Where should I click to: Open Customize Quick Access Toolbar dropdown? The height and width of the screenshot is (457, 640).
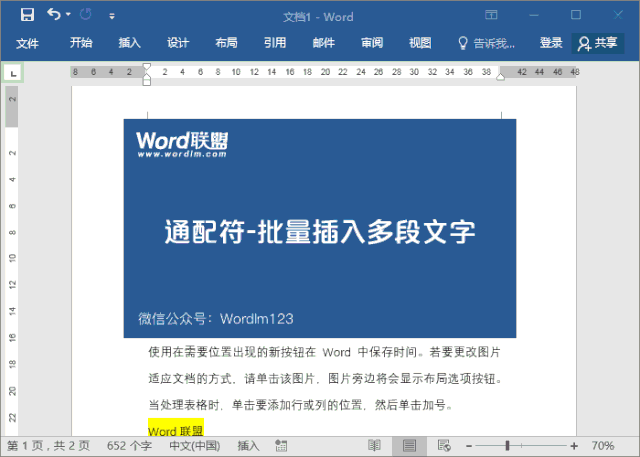pos(112,16)
